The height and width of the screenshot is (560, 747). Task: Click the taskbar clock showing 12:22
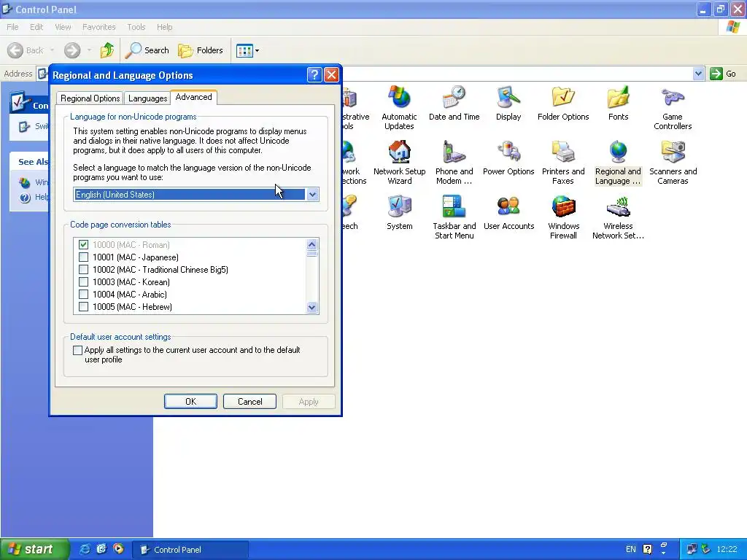pyautogui.click(x=727, y=549)
